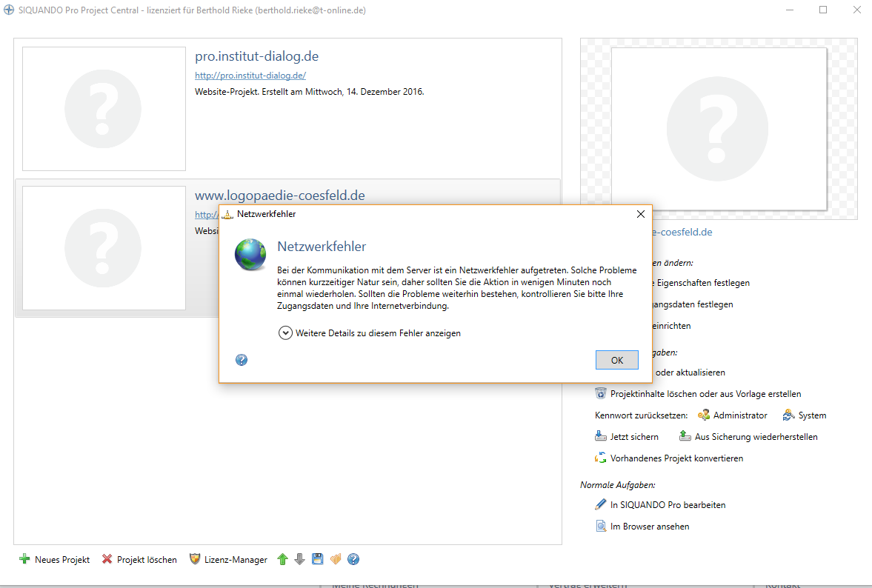This screenshot has height=588, width=872.
Task: Move project up with green arrow
Action: pyautogui.click(x=282, y=559)
